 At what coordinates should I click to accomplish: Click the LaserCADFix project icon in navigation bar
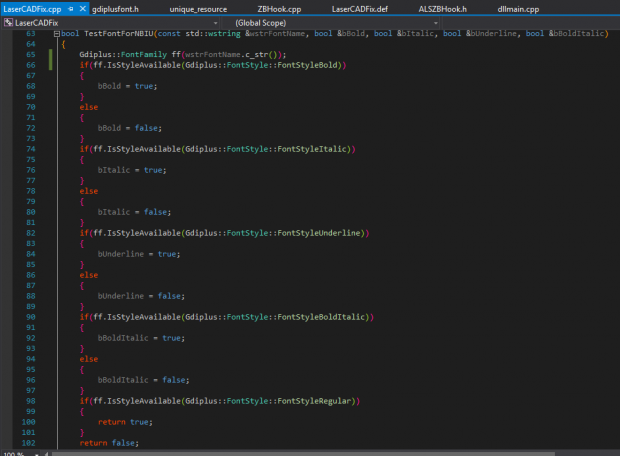(x=8, y=22)
